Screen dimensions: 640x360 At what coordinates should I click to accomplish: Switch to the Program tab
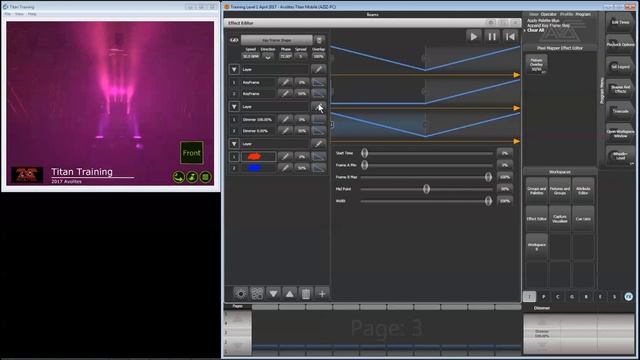582,14
